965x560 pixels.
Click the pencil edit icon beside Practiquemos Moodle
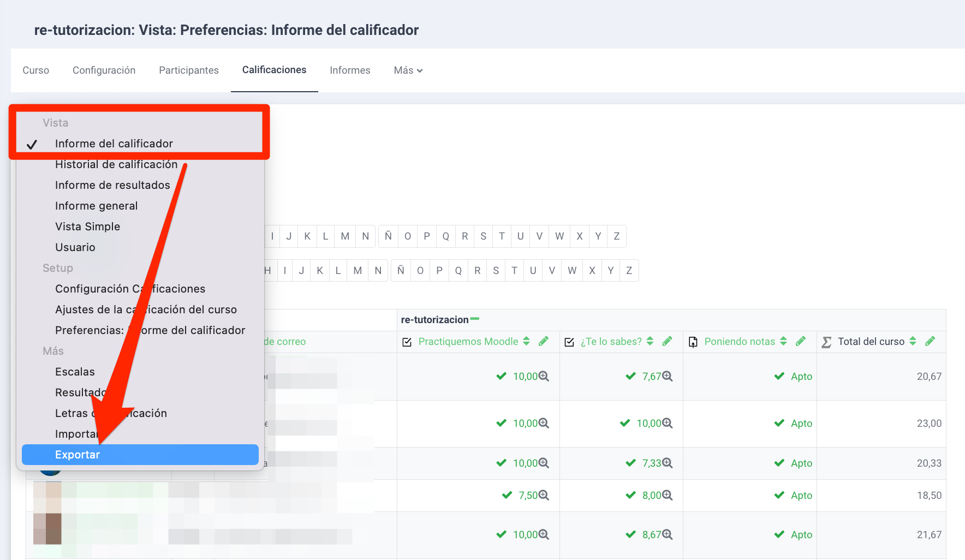[543, 341]
